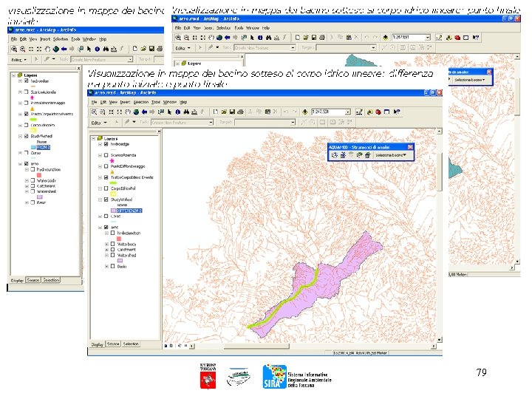Open Selection menu in front ArcMap window

[141, 102]
